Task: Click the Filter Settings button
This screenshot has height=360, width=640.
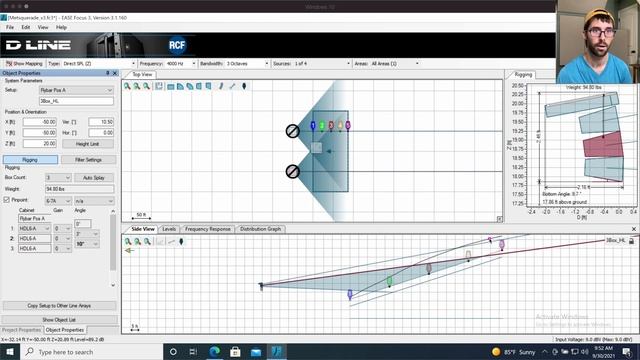Action: (x=88, y=160)
